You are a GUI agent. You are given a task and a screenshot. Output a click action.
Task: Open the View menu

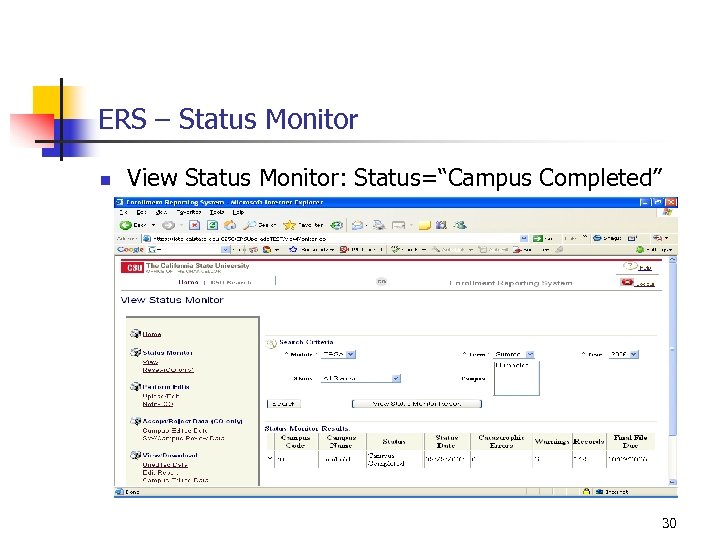pos(161,212)
